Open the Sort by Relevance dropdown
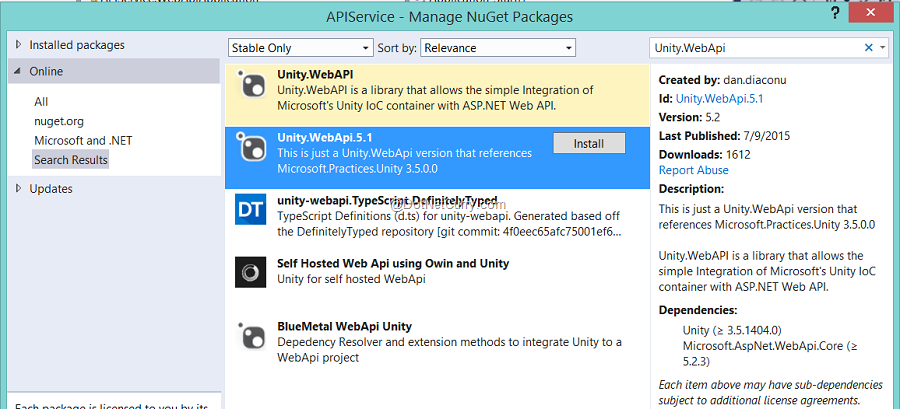 coord(498,48)
